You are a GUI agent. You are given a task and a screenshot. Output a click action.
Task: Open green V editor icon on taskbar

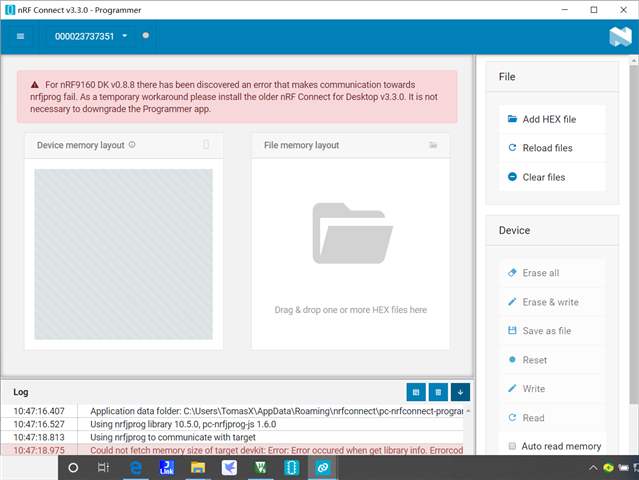tap(260, 467)
